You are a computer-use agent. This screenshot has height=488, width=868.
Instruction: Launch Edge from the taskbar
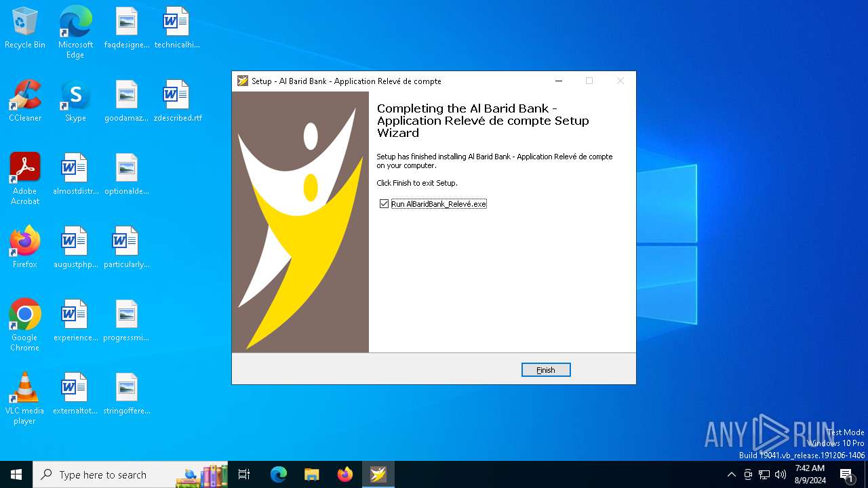click(279, 474)
